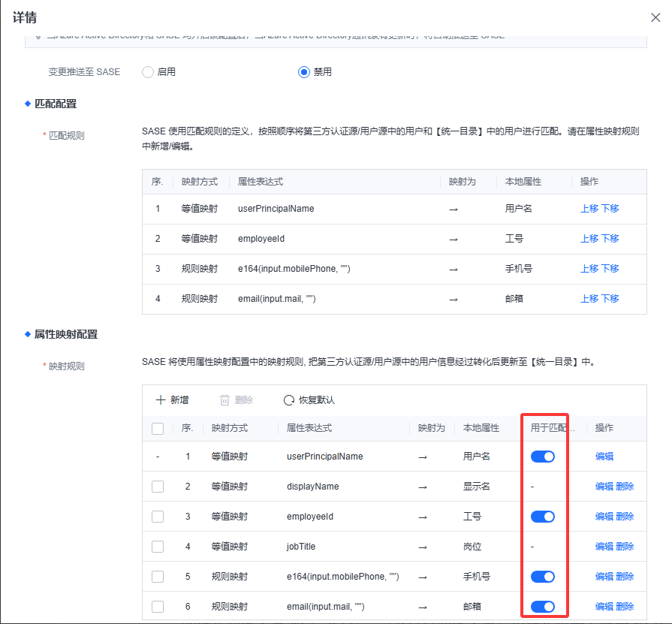672x624 pixels.
Task: Click 删除 for the displayName mapping row
Action: pos(625,487)
